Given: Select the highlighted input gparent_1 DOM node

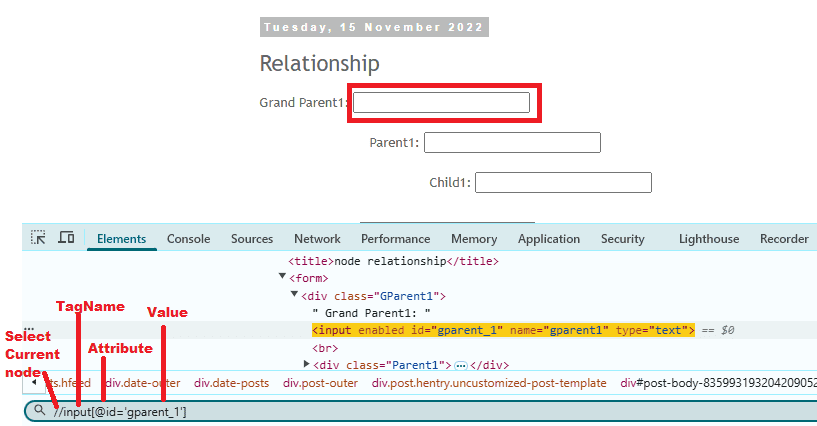Looking at the screenshot, I should (502, 330).
